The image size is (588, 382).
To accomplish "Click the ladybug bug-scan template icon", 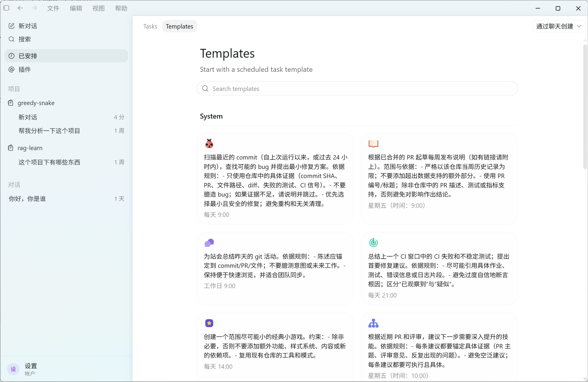I will click(x=209, y=144).
